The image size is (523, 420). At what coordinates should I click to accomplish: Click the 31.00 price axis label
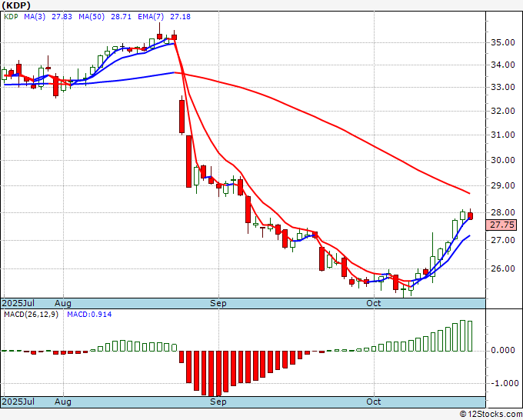[x=503, y=135]
